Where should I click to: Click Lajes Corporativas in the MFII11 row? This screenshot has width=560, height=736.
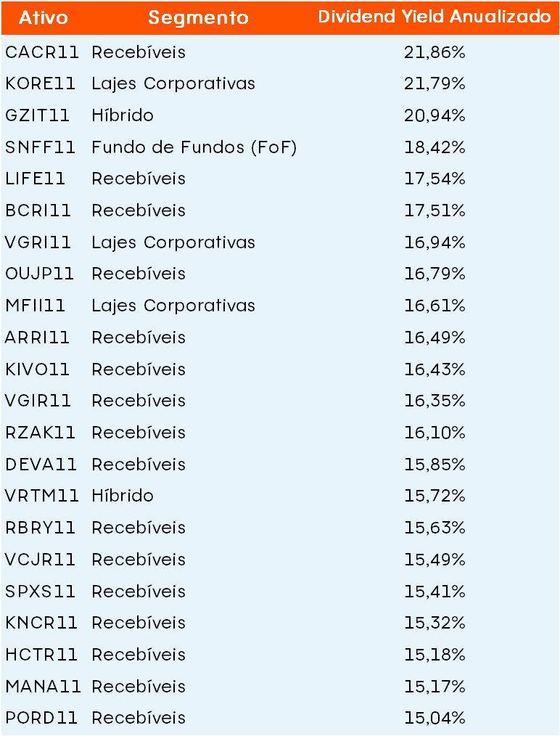click(173, 306)
